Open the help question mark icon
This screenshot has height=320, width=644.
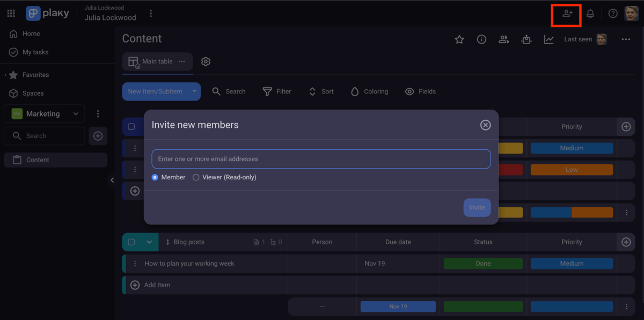pyautogui.click(x=613, y=14)
